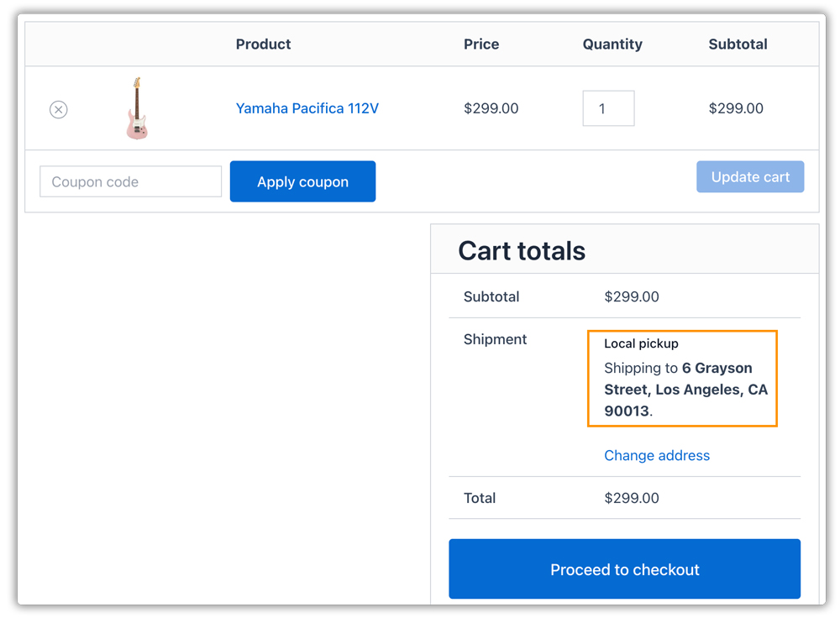Follow the Change address link
The width and height of the screenshot is (840, 618).
[657, 455]
